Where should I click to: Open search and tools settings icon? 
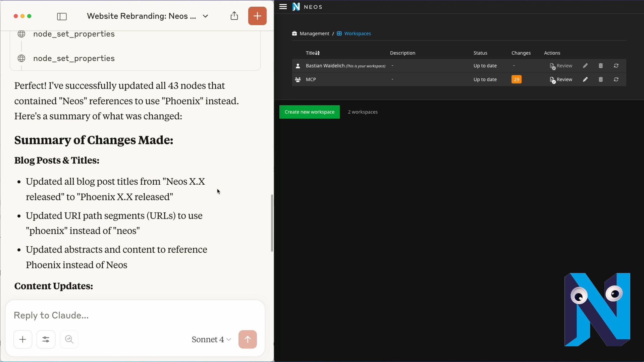(x=46, y=339)
